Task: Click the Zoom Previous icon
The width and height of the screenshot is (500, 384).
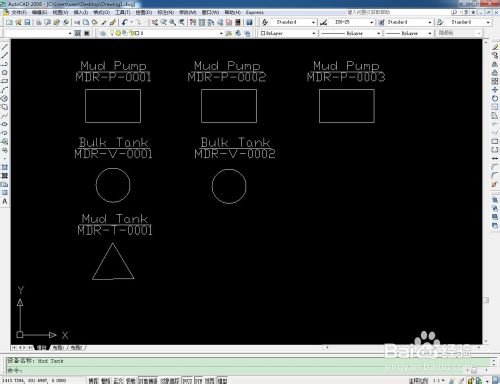Action: (x=181, y=22)
